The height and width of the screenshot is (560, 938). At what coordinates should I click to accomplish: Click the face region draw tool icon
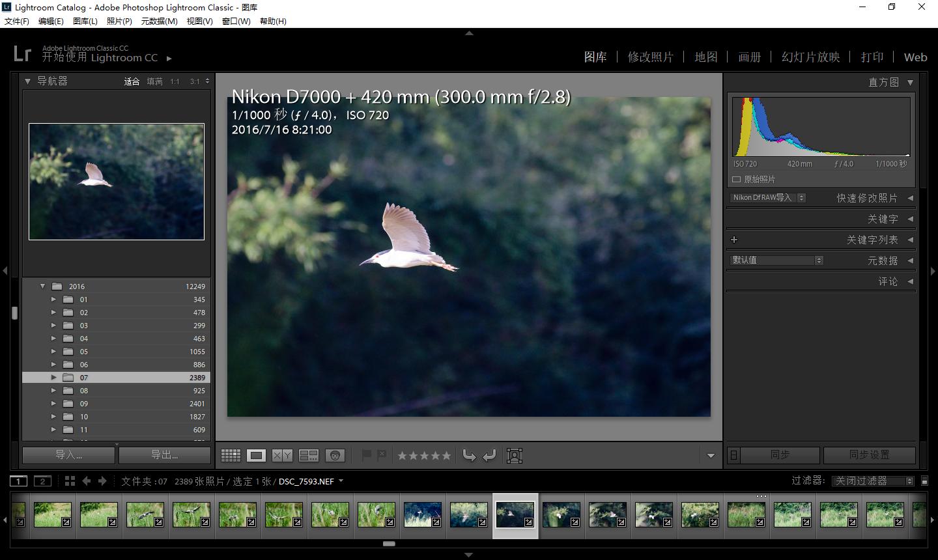point(515,456)
